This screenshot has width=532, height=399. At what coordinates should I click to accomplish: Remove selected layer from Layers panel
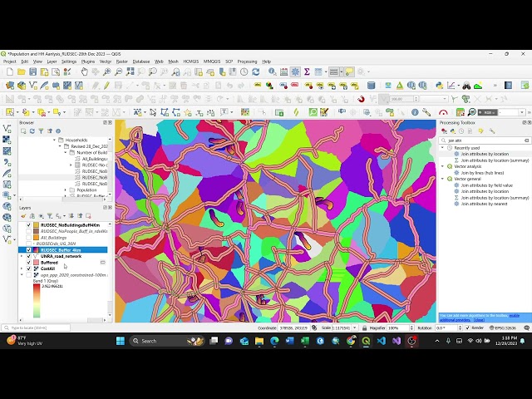tap(88, 216)
